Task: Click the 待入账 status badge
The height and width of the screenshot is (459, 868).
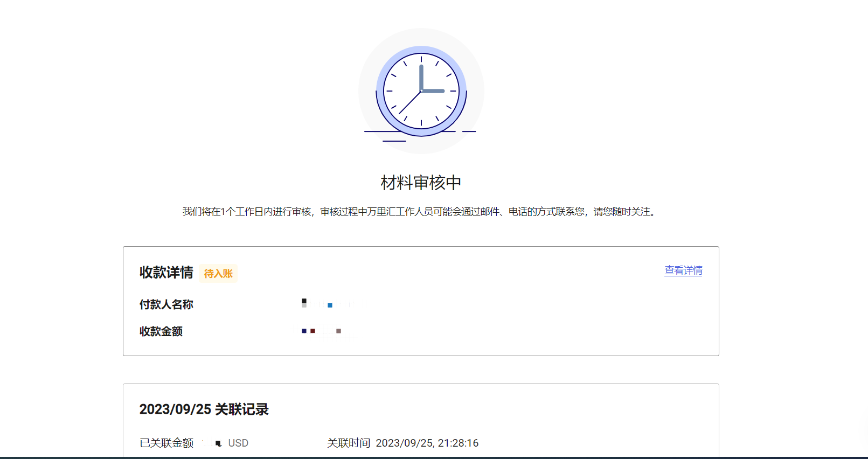Action: (218, 274)
